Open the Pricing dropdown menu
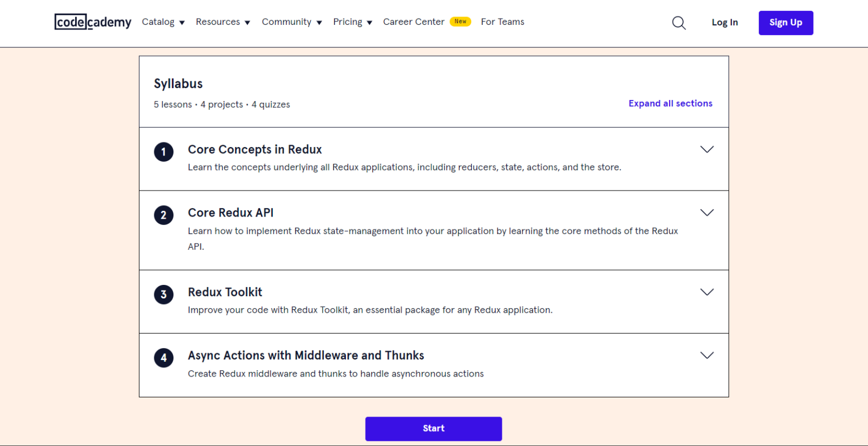 point(352,22)
